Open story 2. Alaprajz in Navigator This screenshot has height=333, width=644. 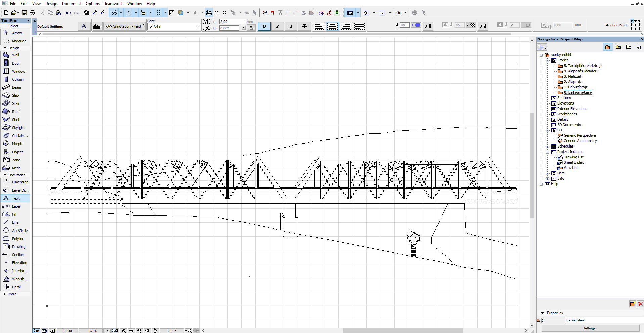(x=572, y=82)
